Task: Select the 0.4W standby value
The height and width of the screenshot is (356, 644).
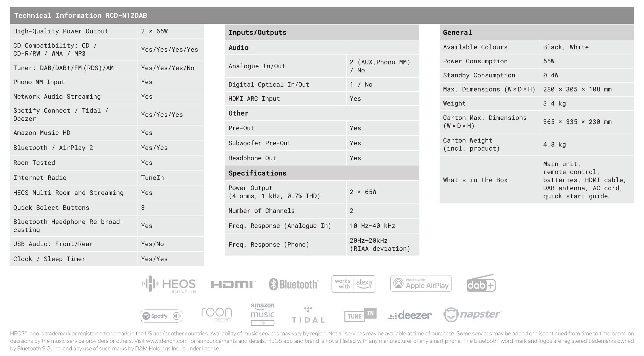Action: click(x=551, y=75)
